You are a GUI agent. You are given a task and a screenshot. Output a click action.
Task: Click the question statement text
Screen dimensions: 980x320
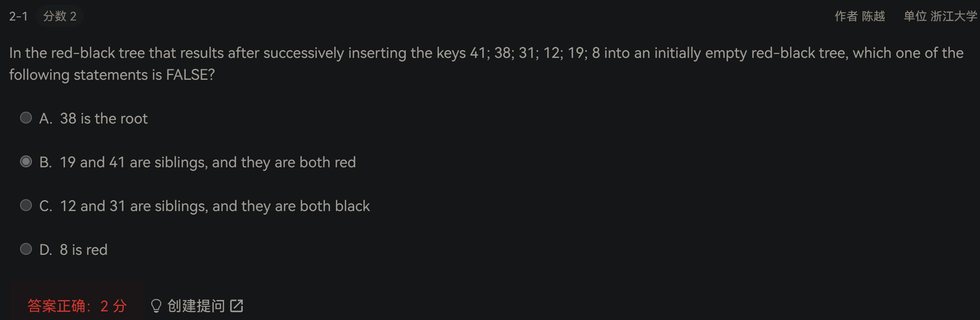486,64
